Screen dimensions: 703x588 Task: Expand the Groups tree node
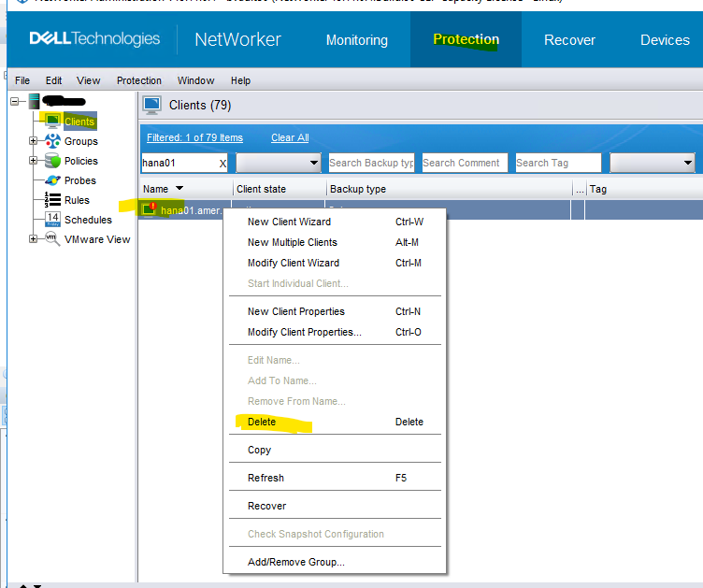(x=34, y=141)
